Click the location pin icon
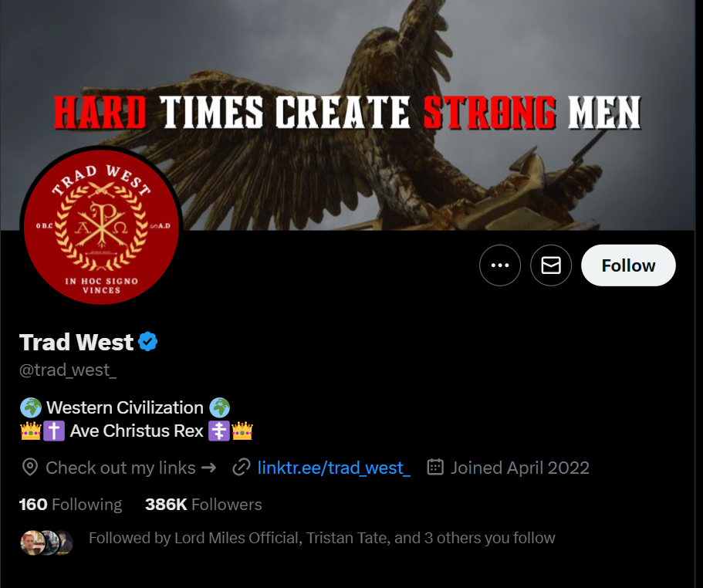This screenshot has height=588, width=703. tap(30, 468)
